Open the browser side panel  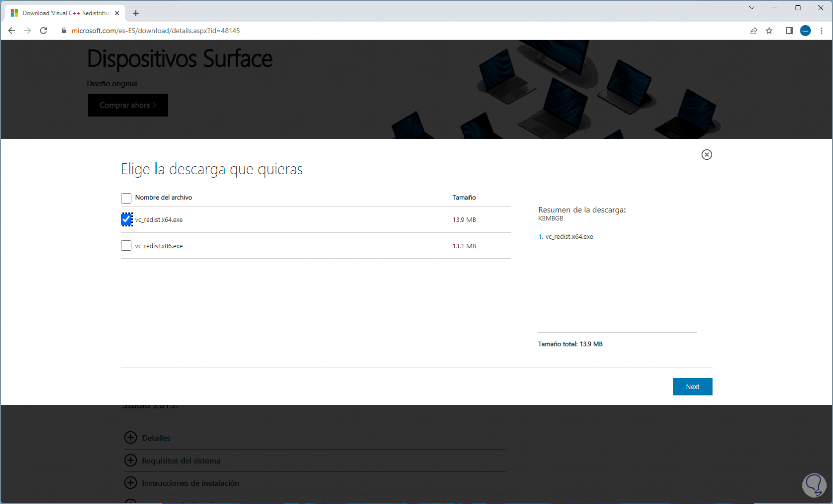coord(789,31)
